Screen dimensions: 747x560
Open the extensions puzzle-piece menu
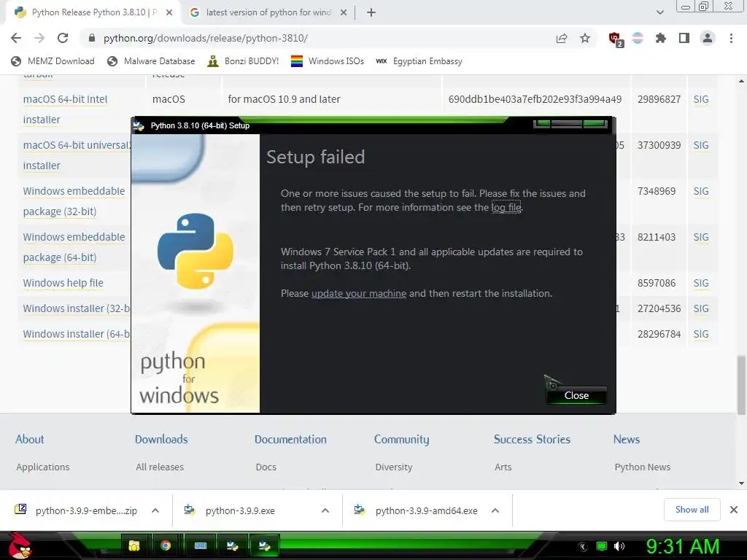tap(661, 38)
